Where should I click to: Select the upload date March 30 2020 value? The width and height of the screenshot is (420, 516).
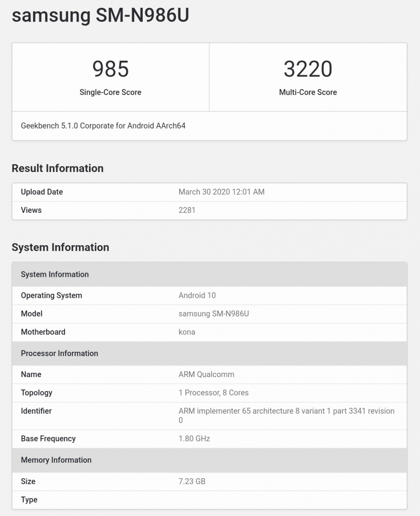point(221,192)
